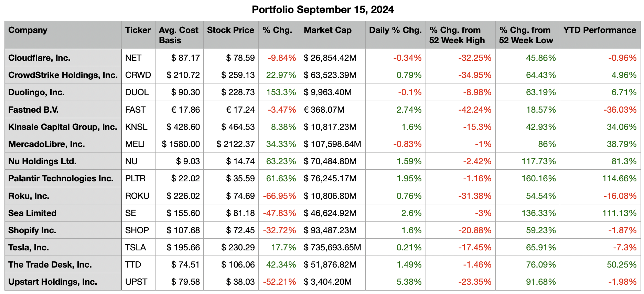Click the PLTR ticker cell
The height and width of the screenshot is (294, 644).
pos(135,179)
